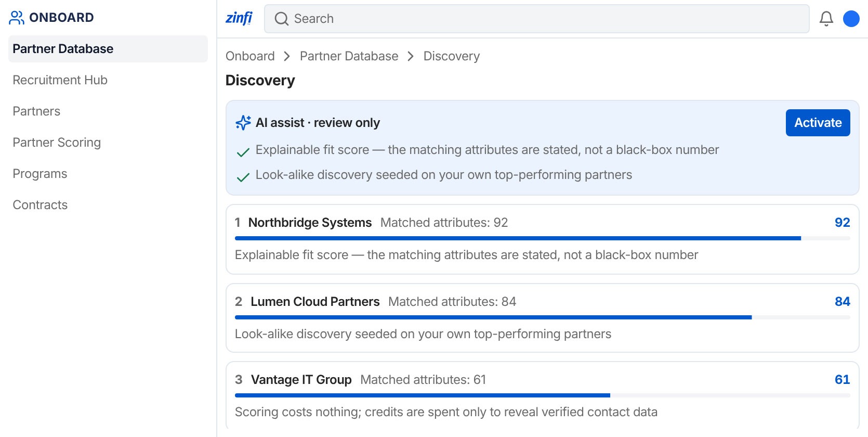The height and width of the screenshot is (437, 868).
Task: Open the zinfi logo home link
Action: 239,18
